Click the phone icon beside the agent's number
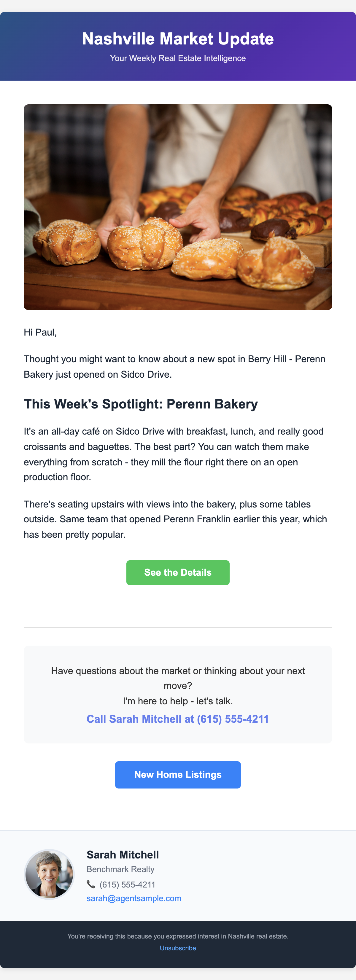This screenshot has height=980, width=356. tap(90, 884)
